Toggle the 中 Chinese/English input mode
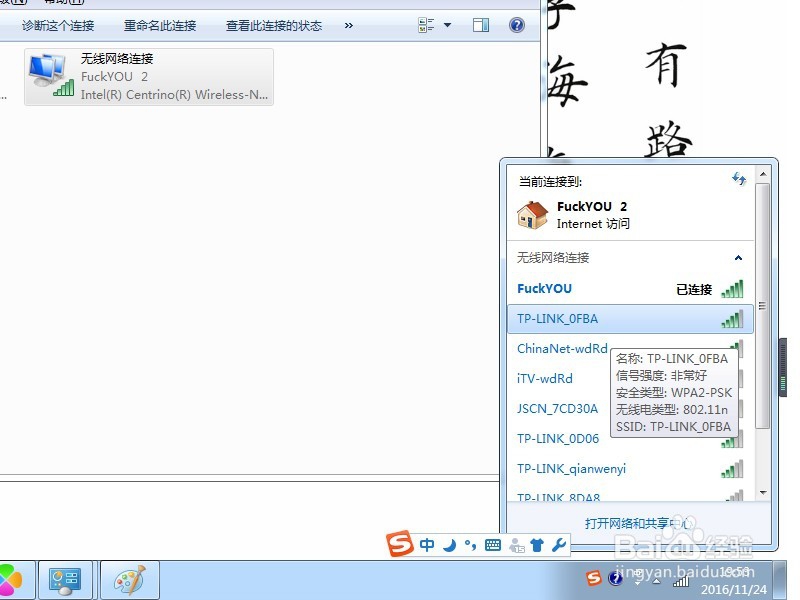Viewport: 800px width, 600px height. pyautogui.click(x=427, y=545)
